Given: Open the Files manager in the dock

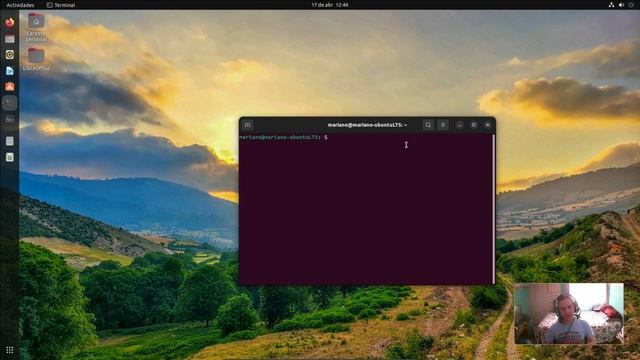Looking at the screenshot, I should 10,39.
